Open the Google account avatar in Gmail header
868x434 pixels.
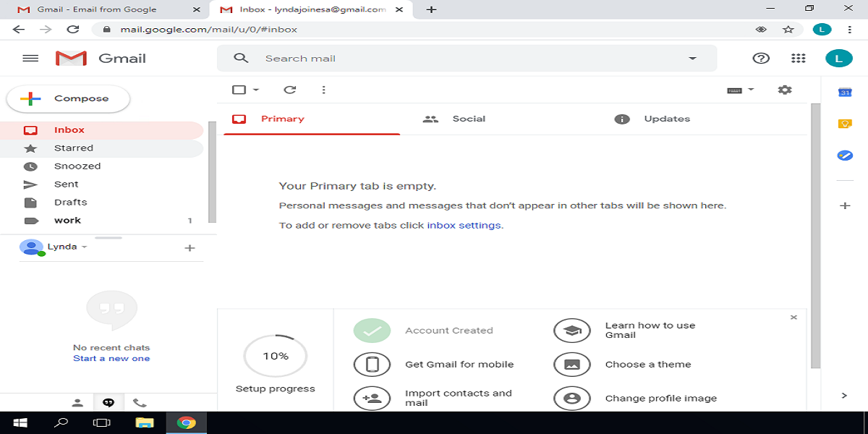(839, 59)
